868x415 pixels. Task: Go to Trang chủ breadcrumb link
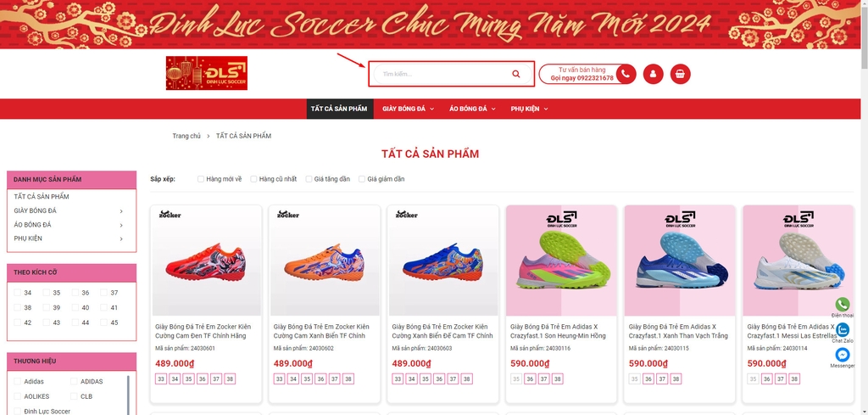point(186,136)
